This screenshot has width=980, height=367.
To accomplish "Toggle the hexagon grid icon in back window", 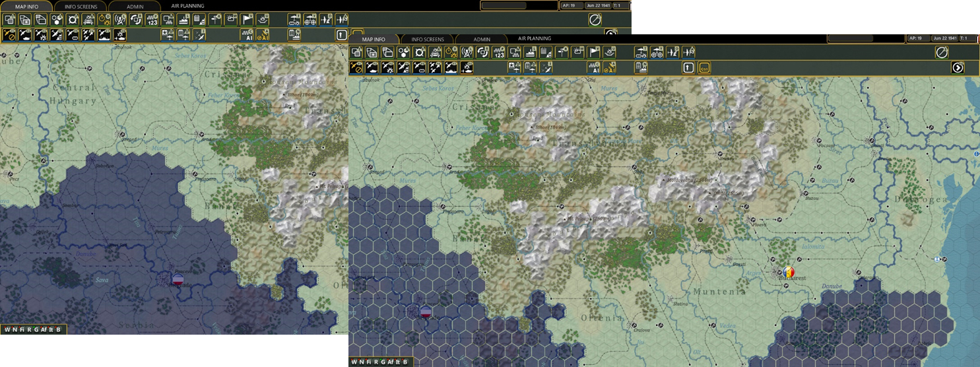I will (57, 19).
